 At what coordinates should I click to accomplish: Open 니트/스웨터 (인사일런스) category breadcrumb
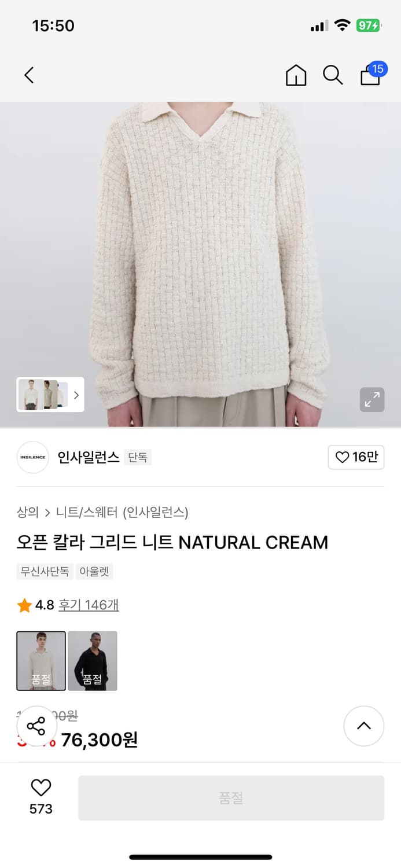[x=122, y=512]
